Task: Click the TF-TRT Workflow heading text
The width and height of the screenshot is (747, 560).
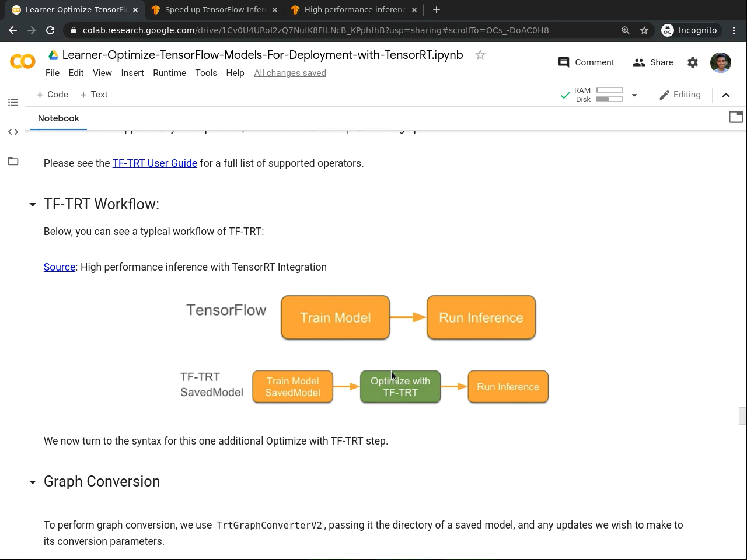Action: pos(102,204)
